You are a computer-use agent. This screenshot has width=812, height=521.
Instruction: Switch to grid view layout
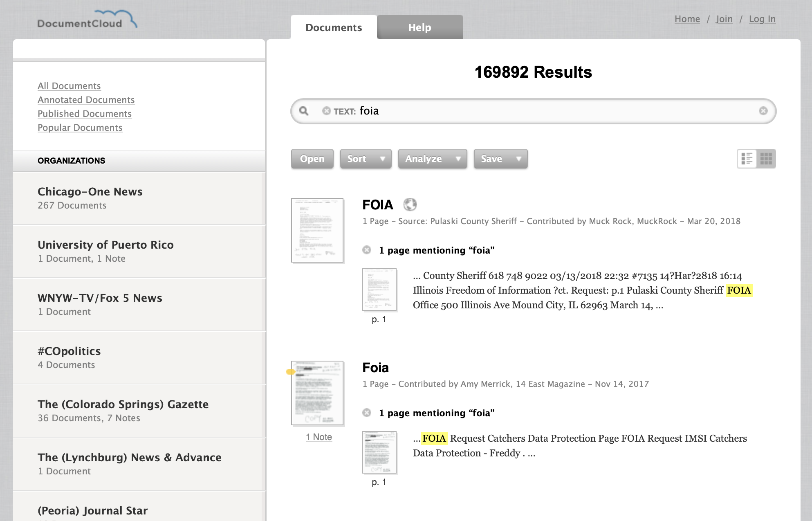pos(766,159)
